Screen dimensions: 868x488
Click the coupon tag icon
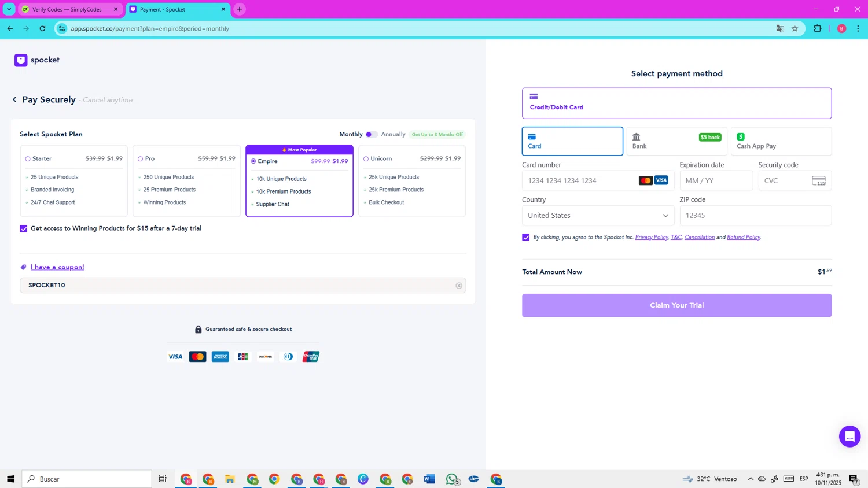point(24,267)
